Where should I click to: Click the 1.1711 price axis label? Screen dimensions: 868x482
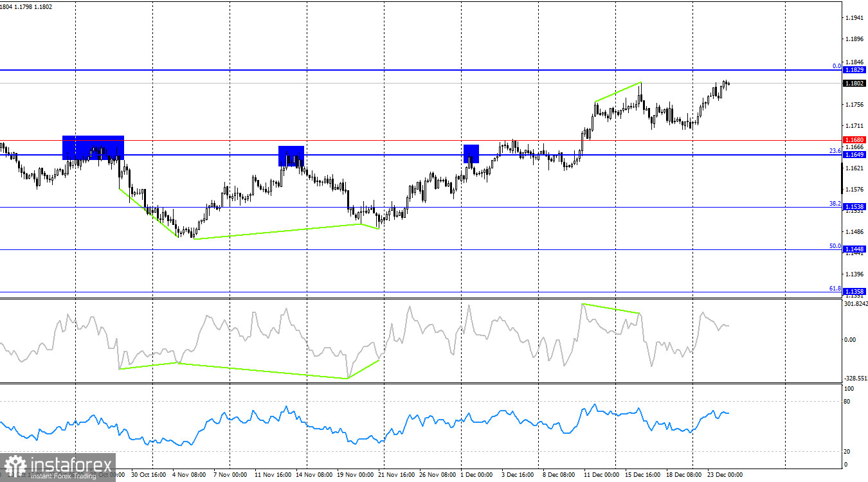854,125
